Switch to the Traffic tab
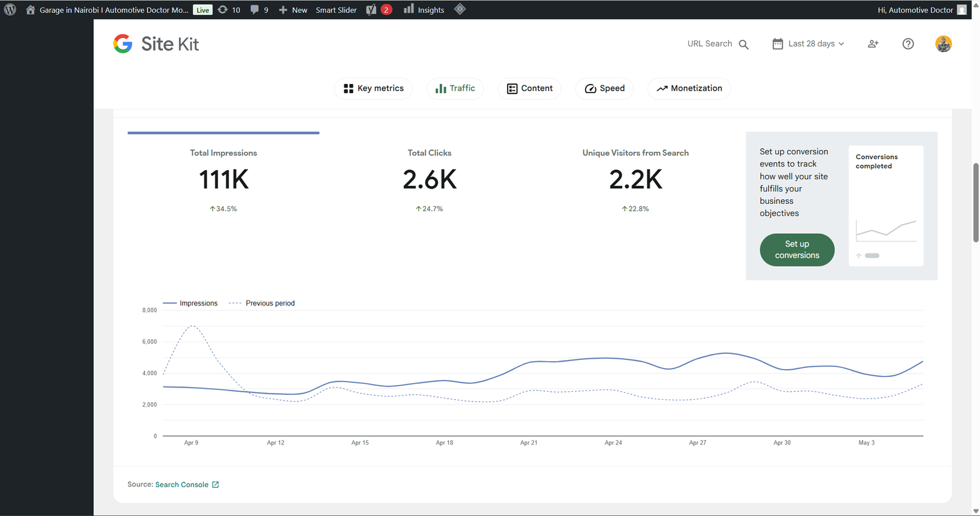This screenshot has height=516, width=980. (x=455, y=88)
